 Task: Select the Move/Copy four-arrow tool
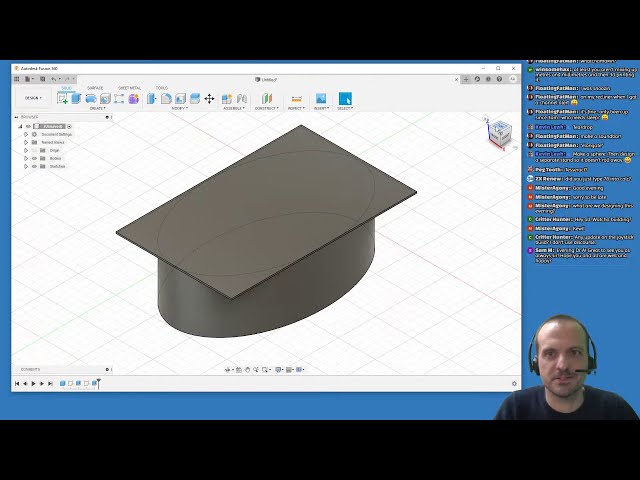click(x=209, y=98)
